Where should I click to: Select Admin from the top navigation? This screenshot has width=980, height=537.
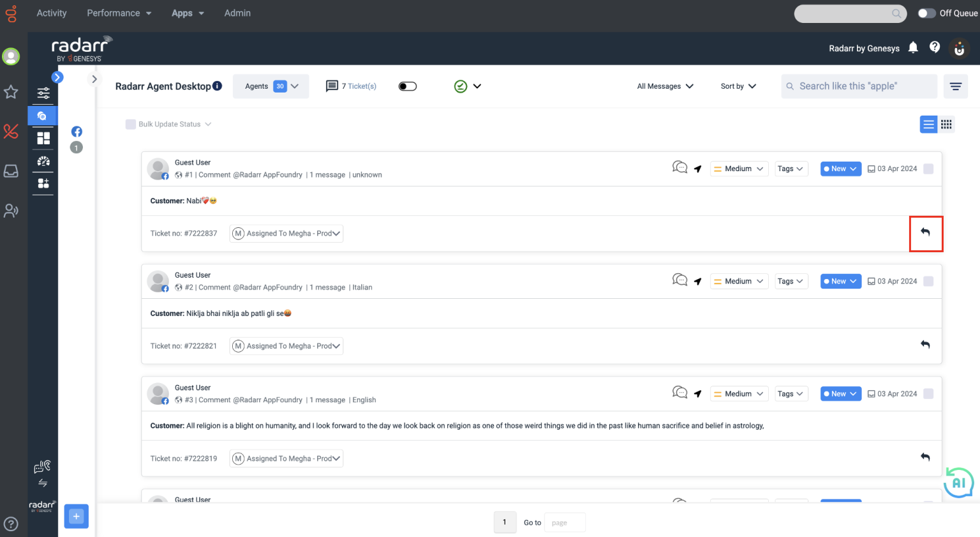[x=237, y=13]
